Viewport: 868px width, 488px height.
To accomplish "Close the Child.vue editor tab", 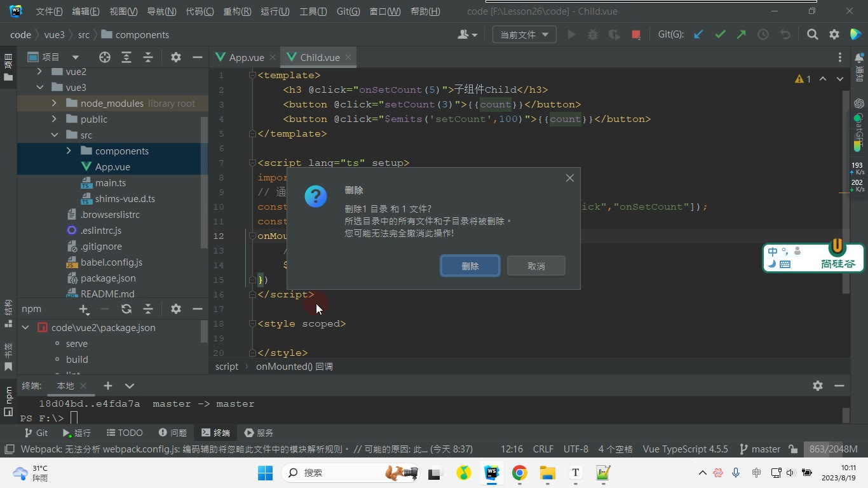I will point(348,57).
